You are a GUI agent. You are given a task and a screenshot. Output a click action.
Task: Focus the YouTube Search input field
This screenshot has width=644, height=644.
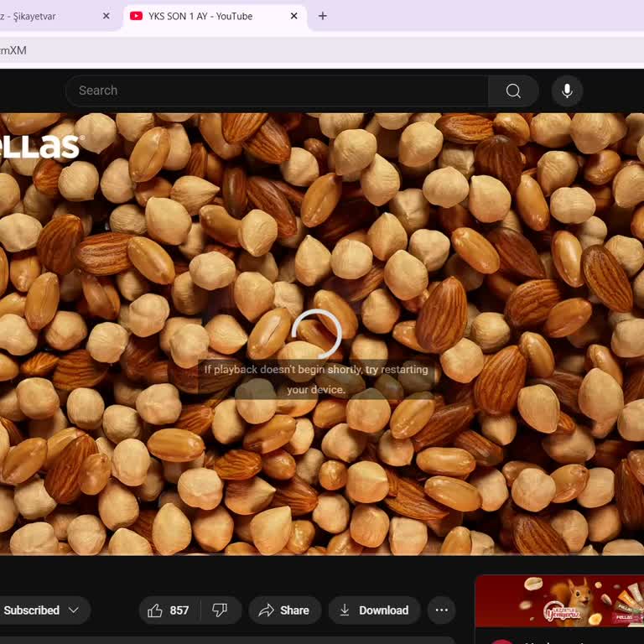tap(277, 91)
